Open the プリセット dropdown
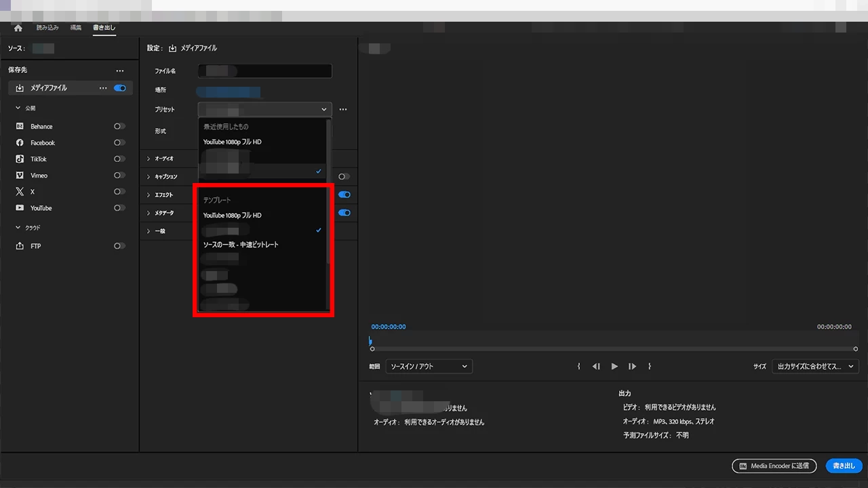 pyautogui.click(x=264, y=109)
